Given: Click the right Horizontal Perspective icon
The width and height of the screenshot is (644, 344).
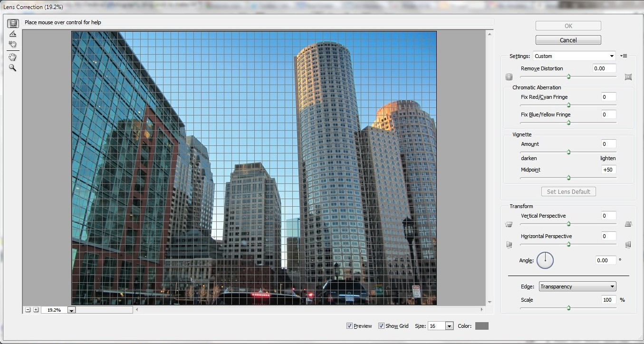Looking at the screenshot, I should click(x=628, y=245).
